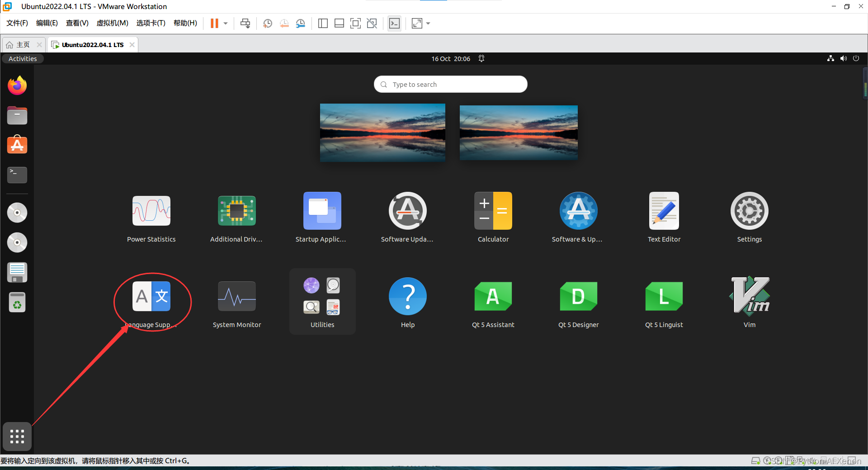
Task: Launch Text Editor
Action: [664, 218]
